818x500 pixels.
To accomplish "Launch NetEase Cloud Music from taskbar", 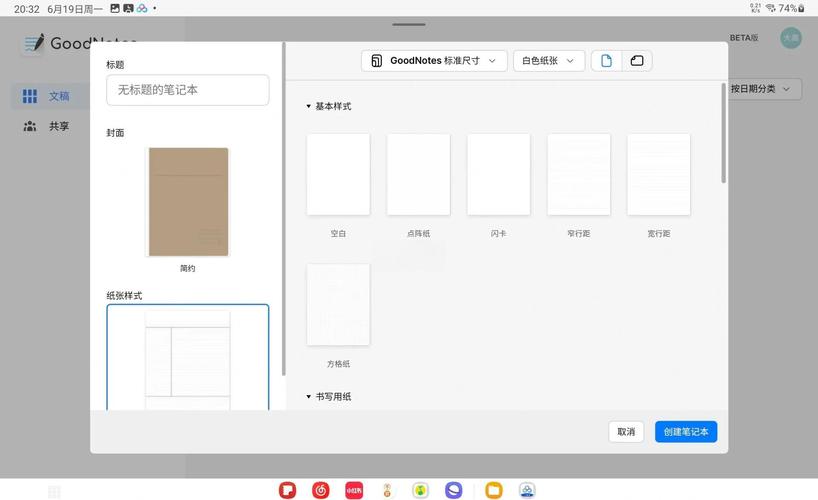I will [321, 490].
